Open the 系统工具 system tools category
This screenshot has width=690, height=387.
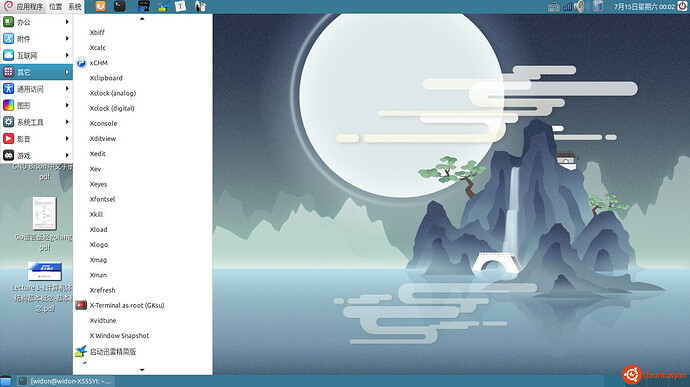36,122
